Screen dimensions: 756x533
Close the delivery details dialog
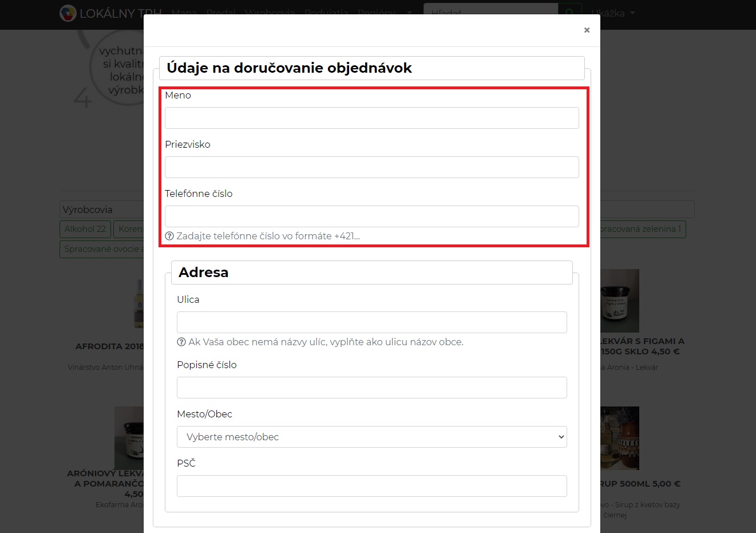coord(587,30)
